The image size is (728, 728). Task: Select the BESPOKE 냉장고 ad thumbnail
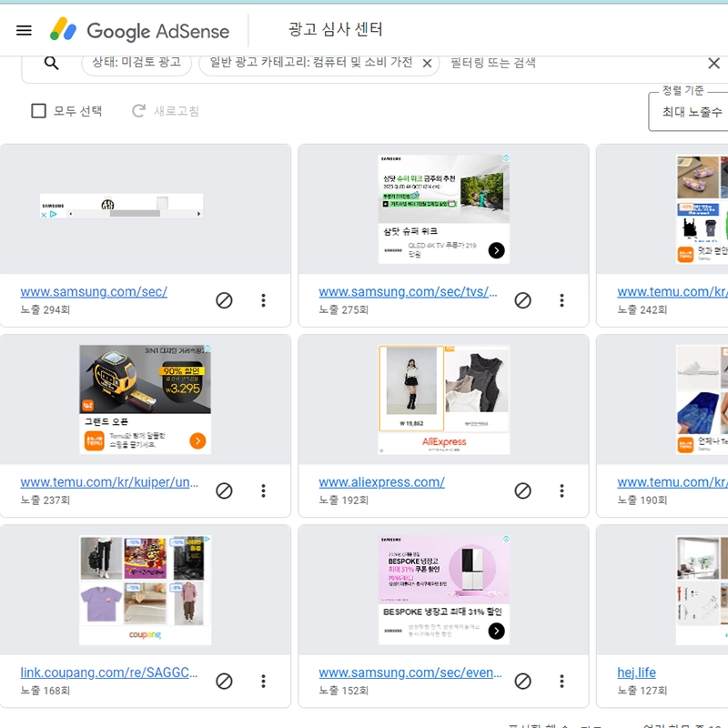click(x=444, y=590)
